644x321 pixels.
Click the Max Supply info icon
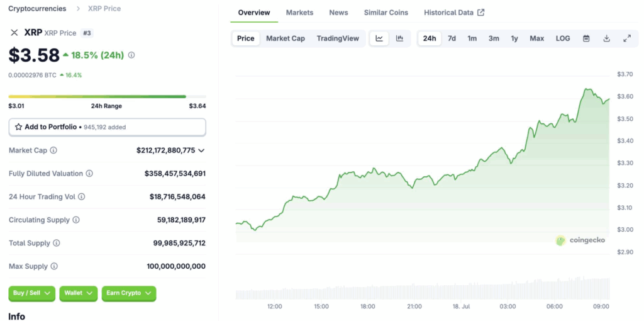click(54, 266)
